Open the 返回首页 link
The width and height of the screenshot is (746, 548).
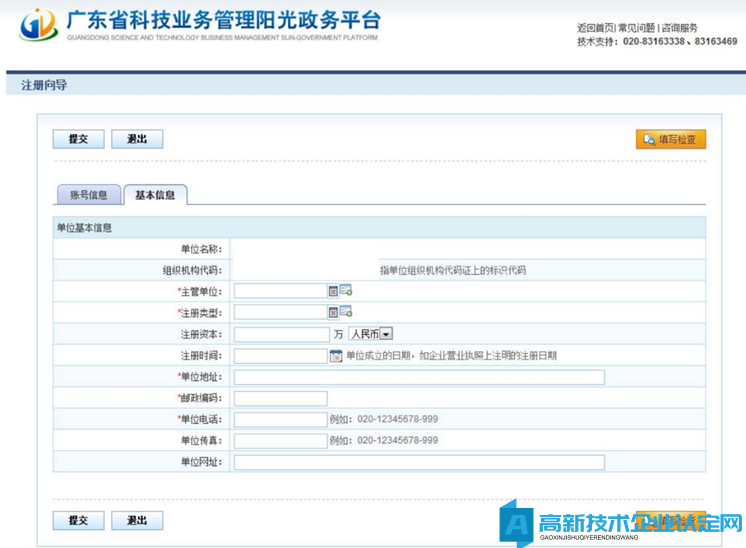tap(595, 28)
